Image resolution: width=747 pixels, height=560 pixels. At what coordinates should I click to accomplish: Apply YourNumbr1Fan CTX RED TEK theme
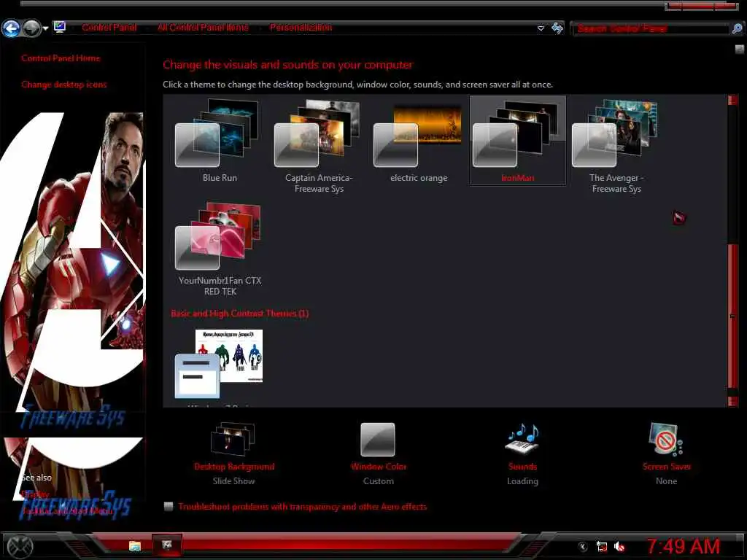pyautogui.click(x=220, y=249)
